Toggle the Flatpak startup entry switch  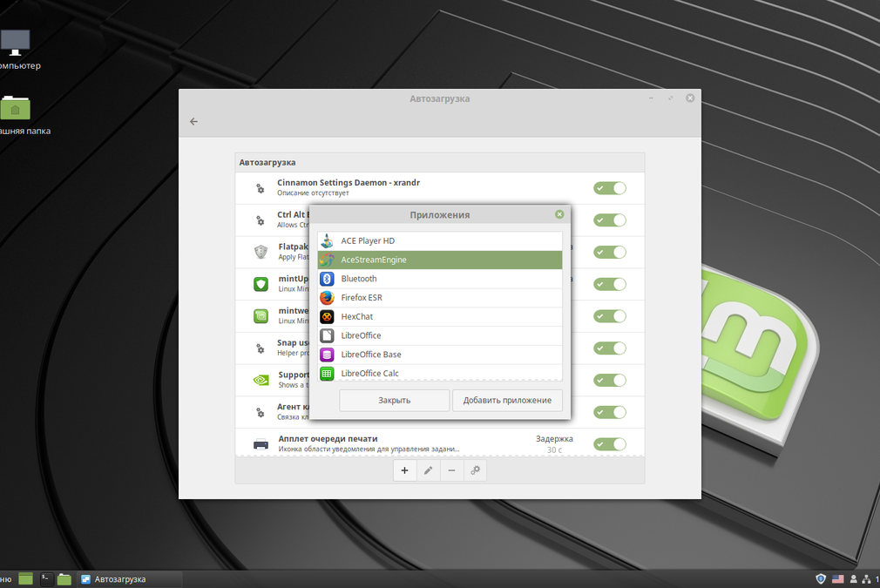click(x=610, y=253)
